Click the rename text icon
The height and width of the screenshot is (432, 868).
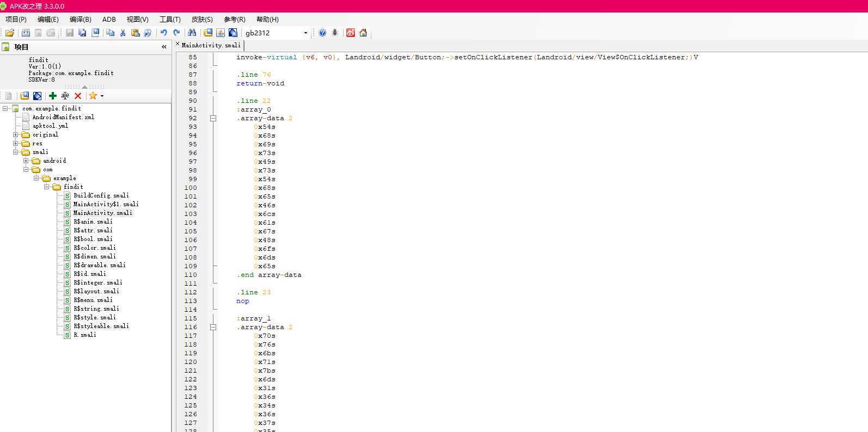(x=65, y=96)
